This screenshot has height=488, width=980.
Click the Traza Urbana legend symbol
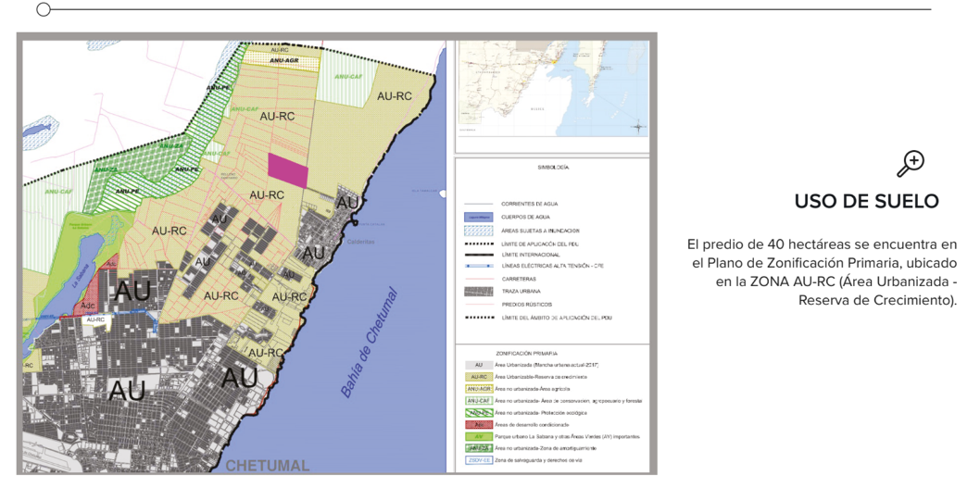pos(479,290)
